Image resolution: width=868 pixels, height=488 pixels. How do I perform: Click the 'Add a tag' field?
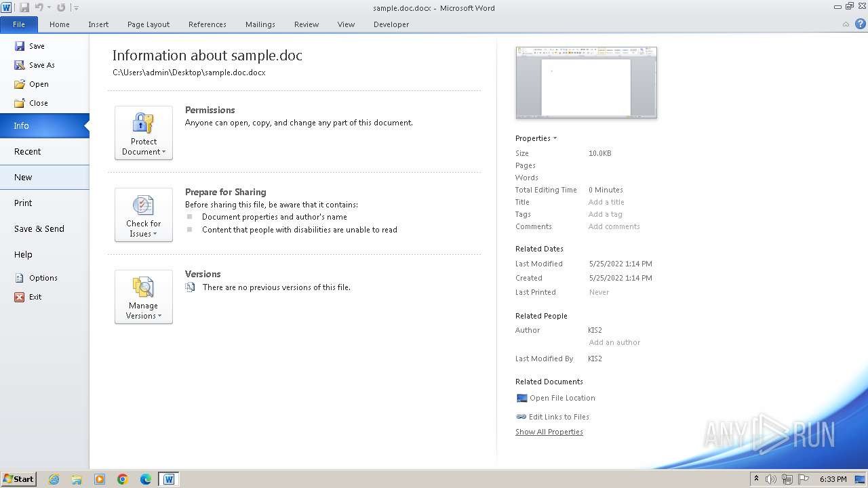[605, 214]
